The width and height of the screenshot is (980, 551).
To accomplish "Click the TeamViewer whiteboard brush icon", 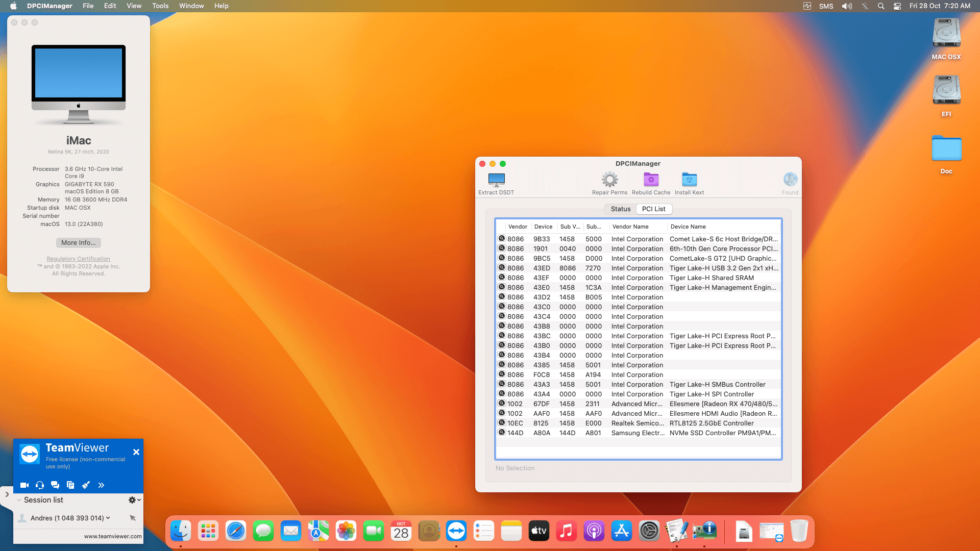I will (x=86, y=485).
